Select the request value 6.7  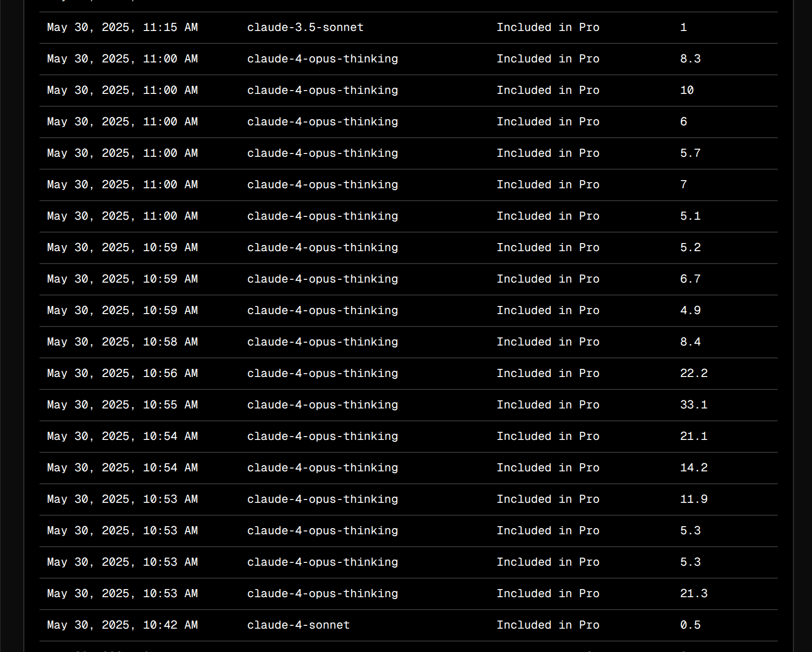[690, 279]
